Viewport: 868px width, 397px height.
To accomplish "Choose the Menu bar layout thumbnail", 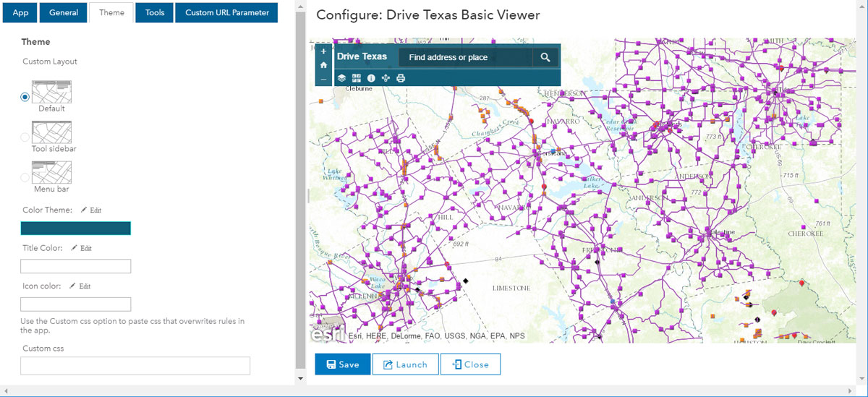I will click(52, 172).
